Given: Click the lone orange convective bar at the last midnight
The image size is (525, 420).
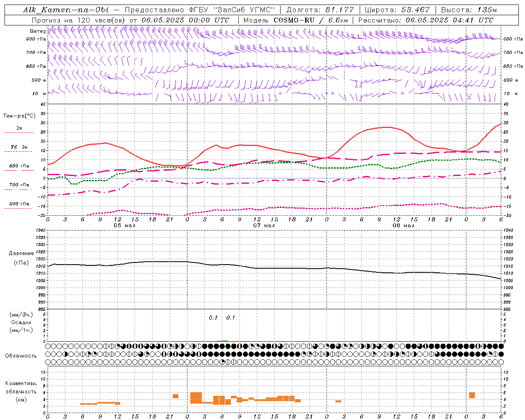Looking at the screenshot, I should point(472,395).
